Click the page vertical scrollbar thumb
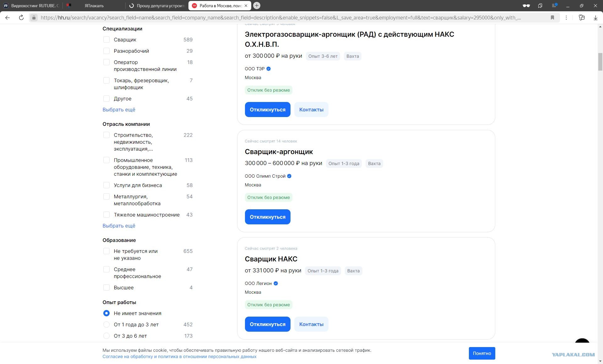Screen dimensions: 603x364 click(x=600, y=62)
